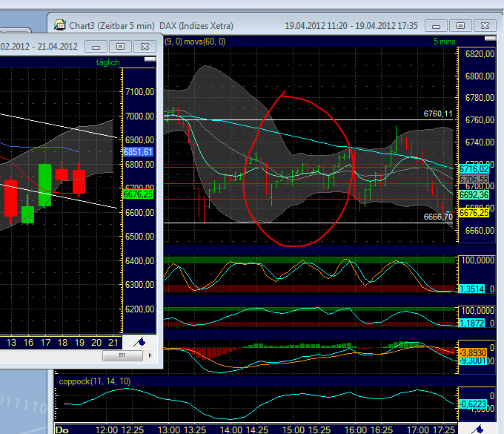Click the green 5 mins timeframe label
Screen dimensions: 504x434
click(444, 42)
